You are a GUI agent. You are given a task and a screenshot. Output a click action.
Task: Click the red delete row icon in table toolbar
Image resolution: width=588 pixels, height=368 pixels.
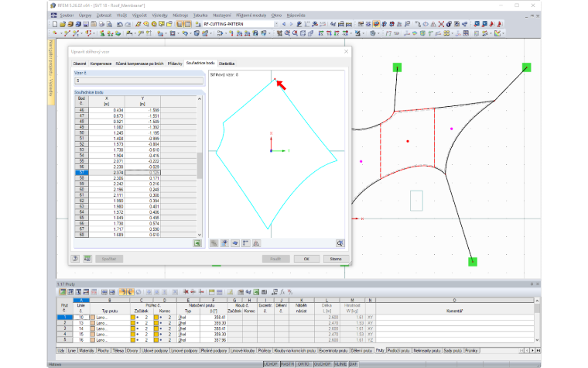[186, 292]
